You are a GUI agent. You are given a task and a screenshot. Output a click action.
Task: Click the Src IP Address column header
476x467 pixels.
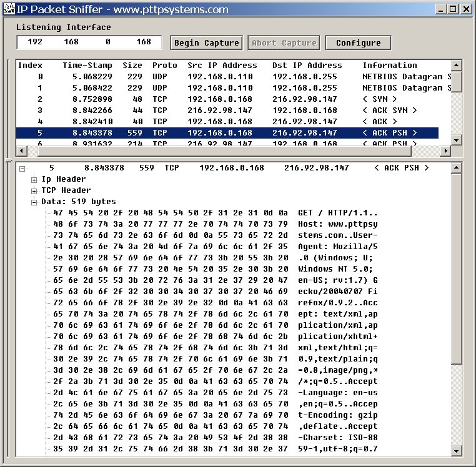[222, 66]
